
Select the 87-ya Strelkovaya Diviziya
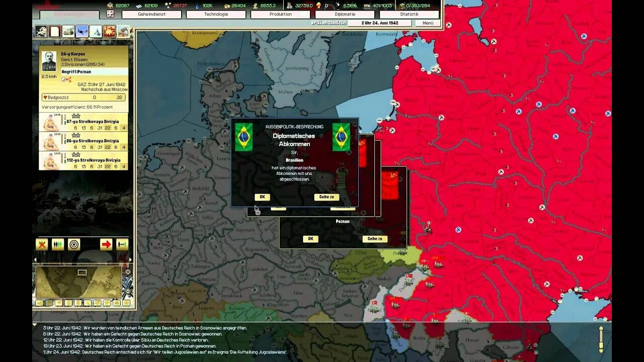click(84, 122)
